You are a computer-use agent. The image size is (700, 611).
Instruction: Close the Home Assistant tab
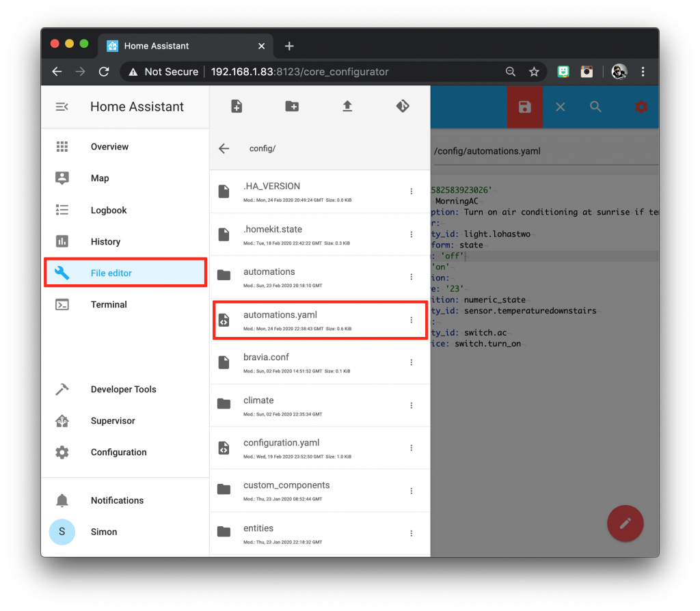click(x=262, y=46)
